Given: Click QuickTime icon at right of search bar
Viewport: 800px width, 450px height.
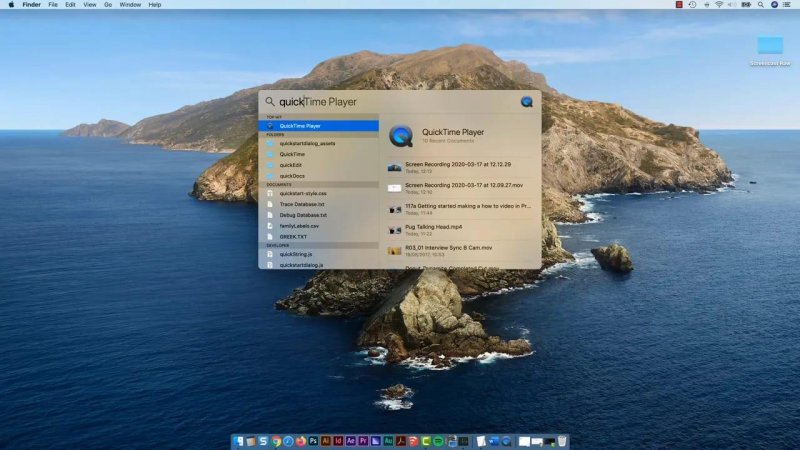Looking at the screenshot, I should (x=527, y=102).
